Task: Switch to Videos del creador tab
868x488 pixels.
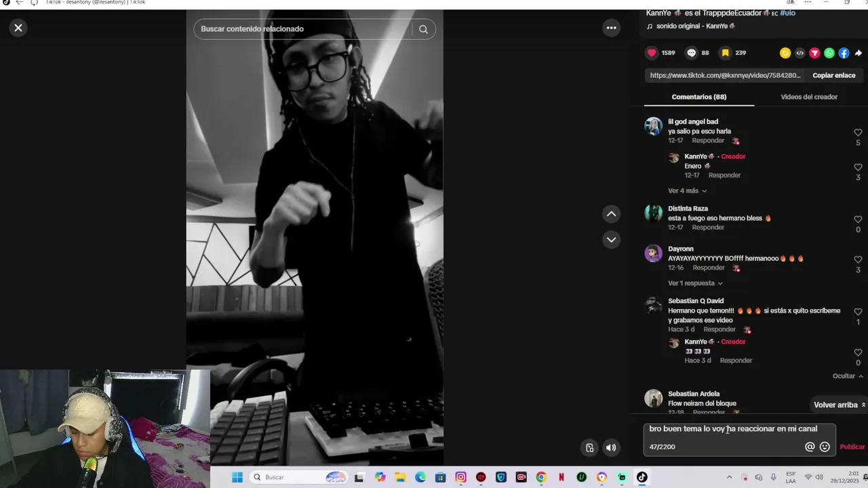Action: (x=809, y=97)
